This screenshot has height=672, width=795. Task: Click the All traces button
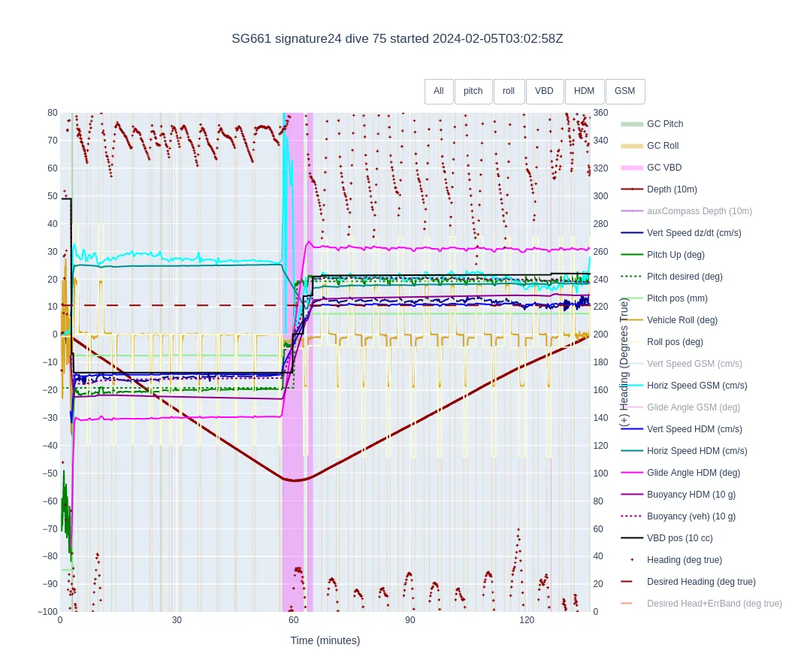pyautogui.click(x=439, y=91)
